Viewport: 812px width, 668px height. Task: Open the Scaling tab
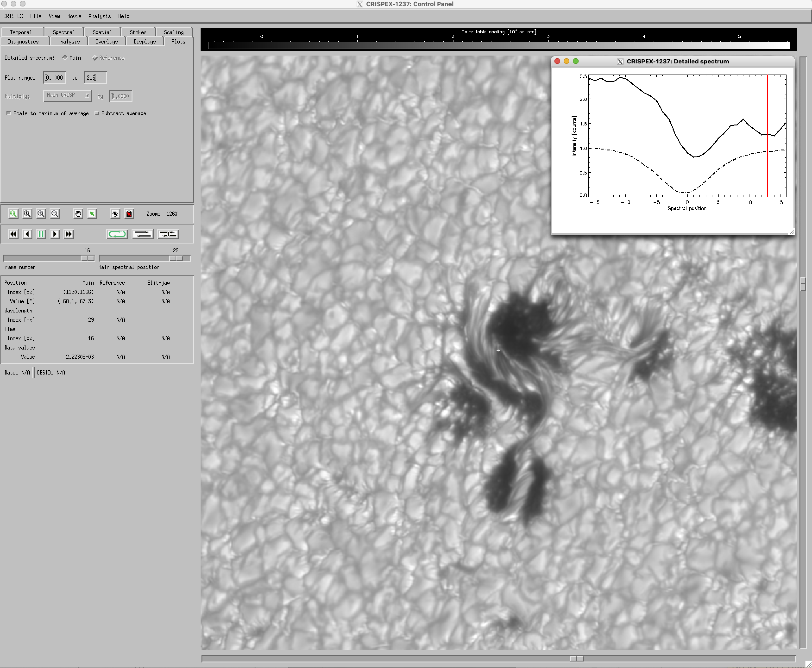174,32
